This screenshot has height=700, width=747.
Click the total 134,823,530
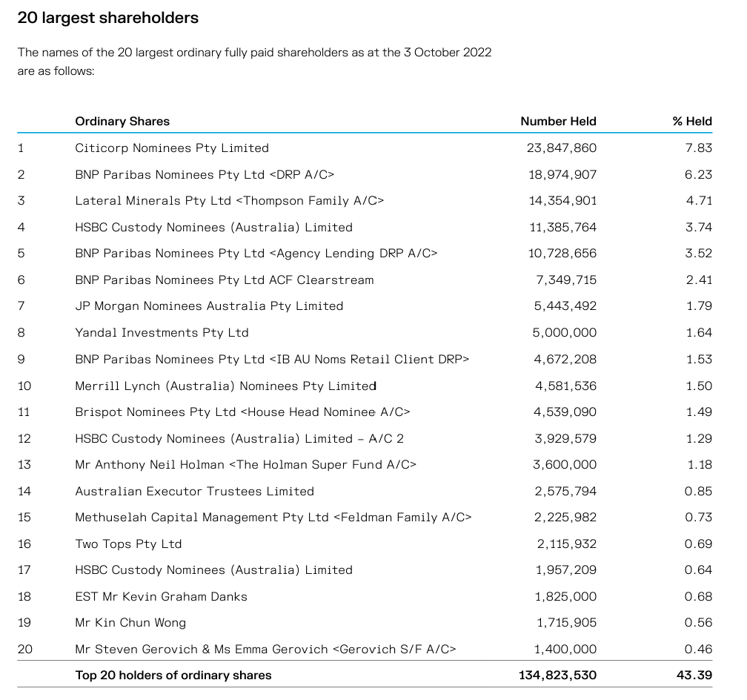pos(557,676)
